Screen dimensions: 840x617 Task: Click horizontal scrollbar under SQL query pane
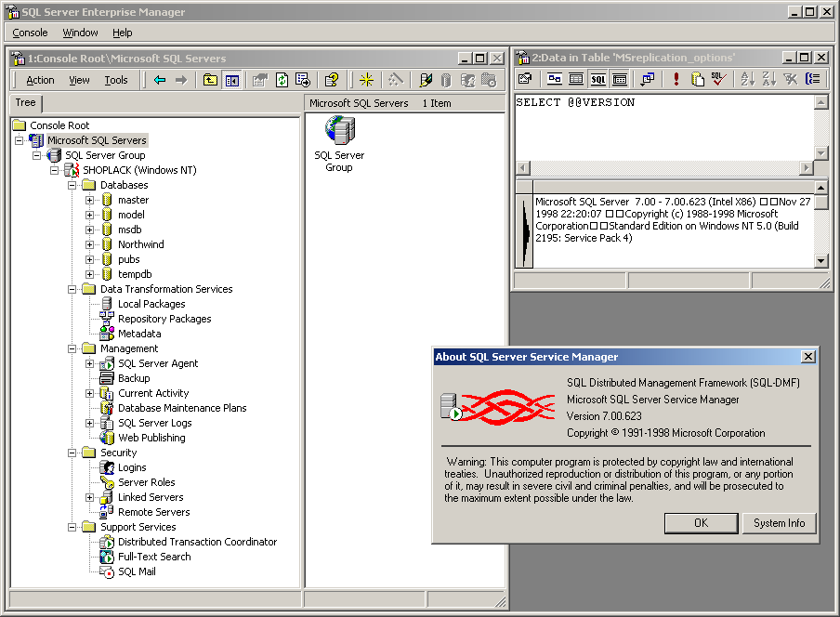pyautogui.click(x=664, y=168)
